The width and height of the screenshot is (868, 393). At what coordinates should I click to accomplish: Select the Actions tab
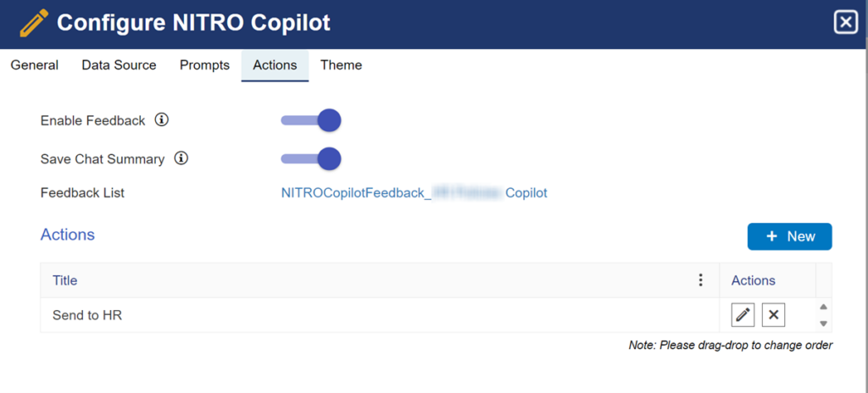click(275, 65)
